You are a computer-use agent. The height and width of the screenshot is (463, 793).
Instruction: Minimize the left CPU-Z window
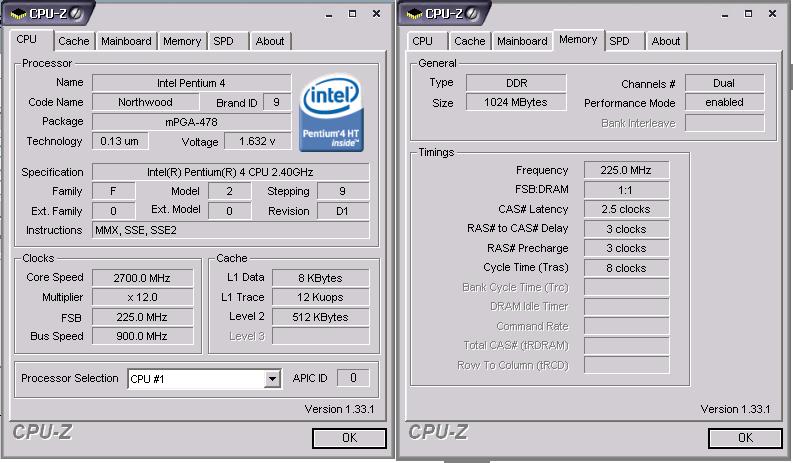click(329, 14)
